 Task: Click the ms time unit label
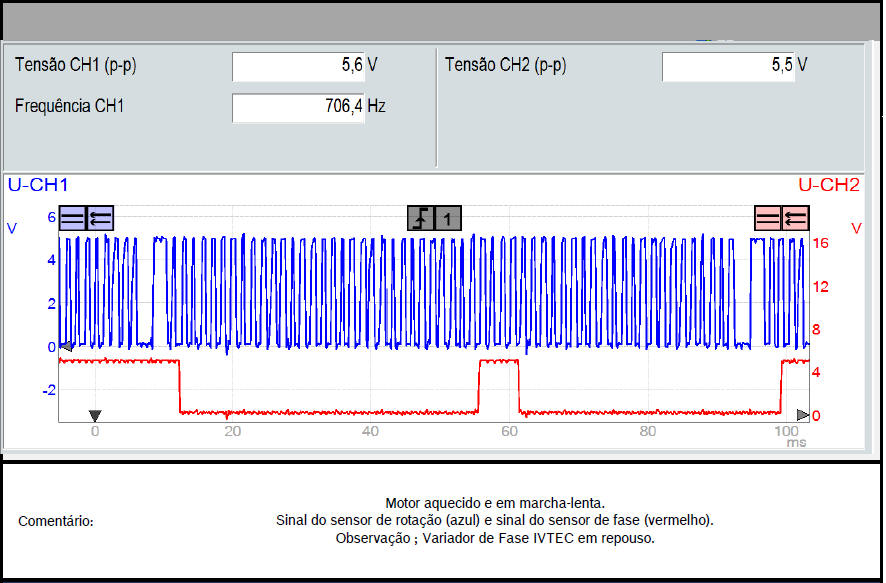point(796,441)
